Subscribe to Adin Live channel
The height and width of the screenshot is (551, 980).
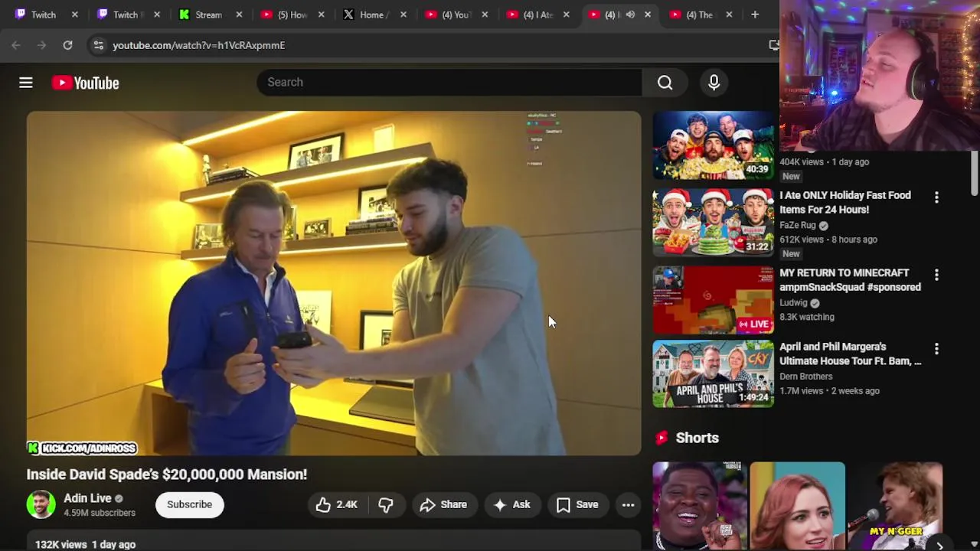[x=190, y=504]
